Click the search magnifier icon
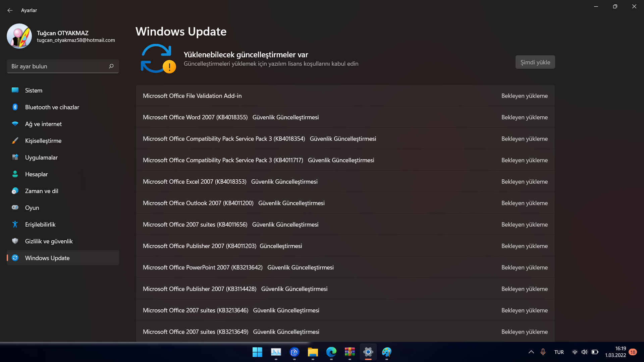This screenshot has height=362, width=644. pos(111,66)
